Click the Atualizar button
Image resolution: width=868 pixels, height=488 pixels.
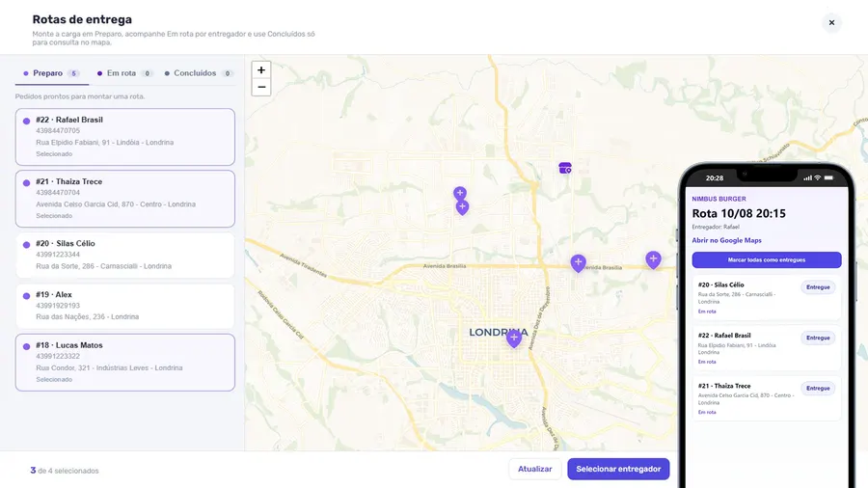[534, 469]
